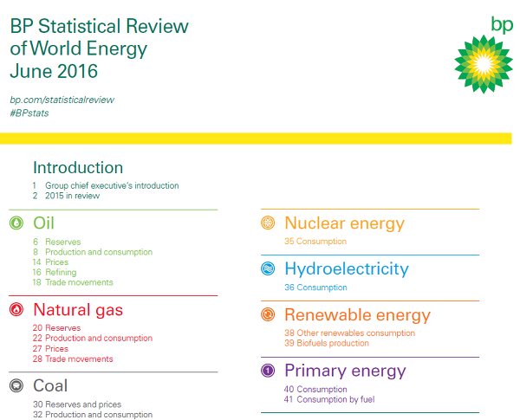Click the orange Renewable energy icon

click(x=269, y=315)
